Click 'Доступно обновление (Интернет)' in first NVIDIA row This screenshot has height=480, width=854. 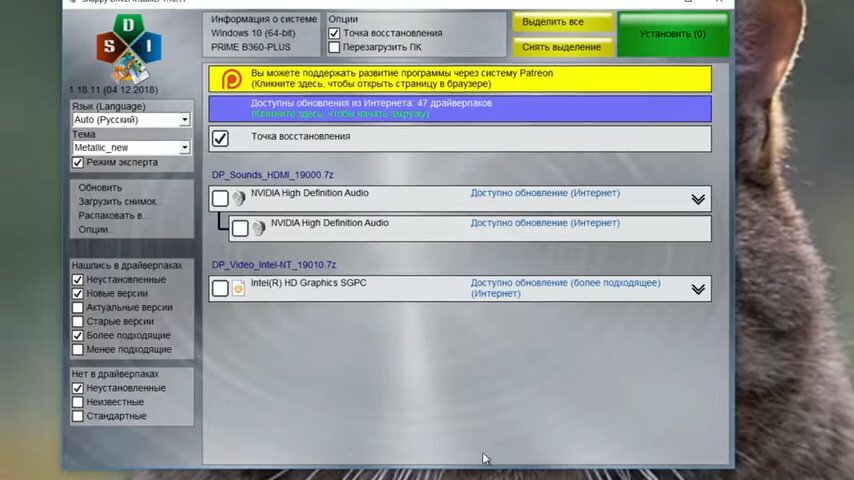(x=545, y=193)
